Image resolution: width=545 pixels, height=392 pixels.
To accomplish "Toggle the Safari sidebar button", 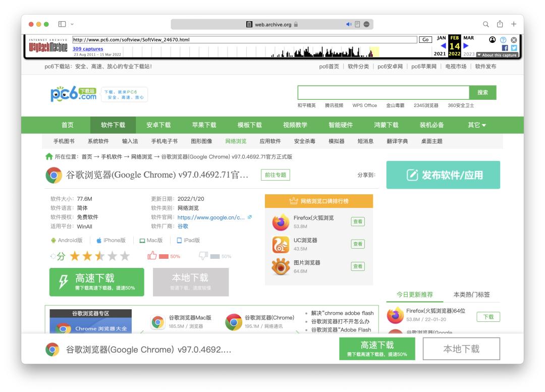I will tap(63, 24).
